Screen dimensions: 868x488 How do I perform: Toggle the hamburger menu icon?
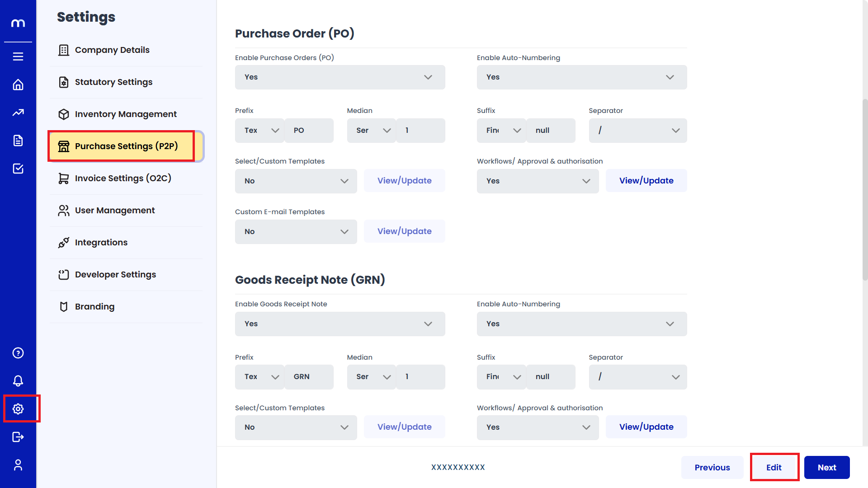18,56
